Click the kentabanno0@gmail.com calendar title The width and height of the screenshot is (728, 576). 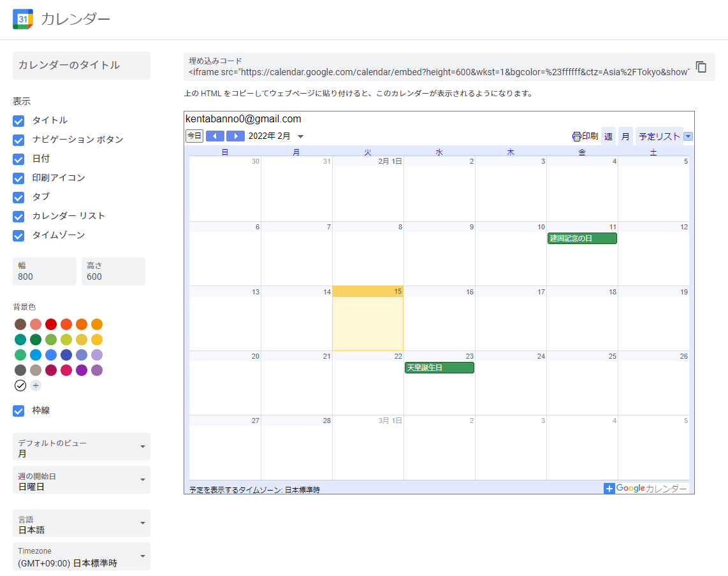click(244, 119)
